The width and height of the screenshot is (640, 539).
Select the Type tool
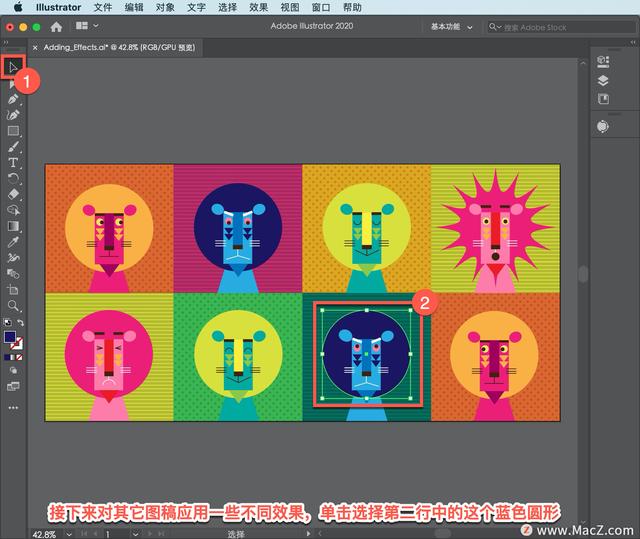click(14, 162)
